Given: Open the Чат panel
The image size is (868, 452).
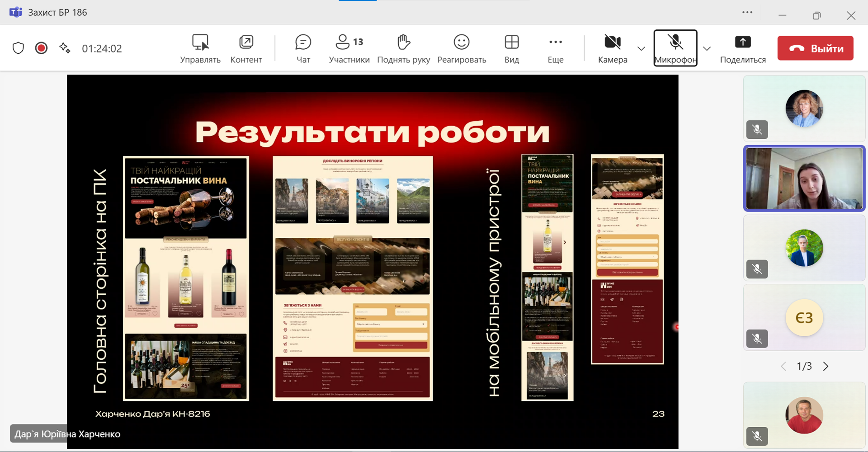Looking at the screenshot, I should (303, 48).
